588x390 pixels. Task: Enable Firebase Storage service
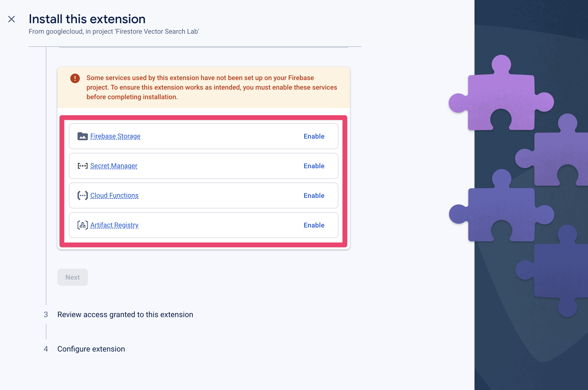314,136
